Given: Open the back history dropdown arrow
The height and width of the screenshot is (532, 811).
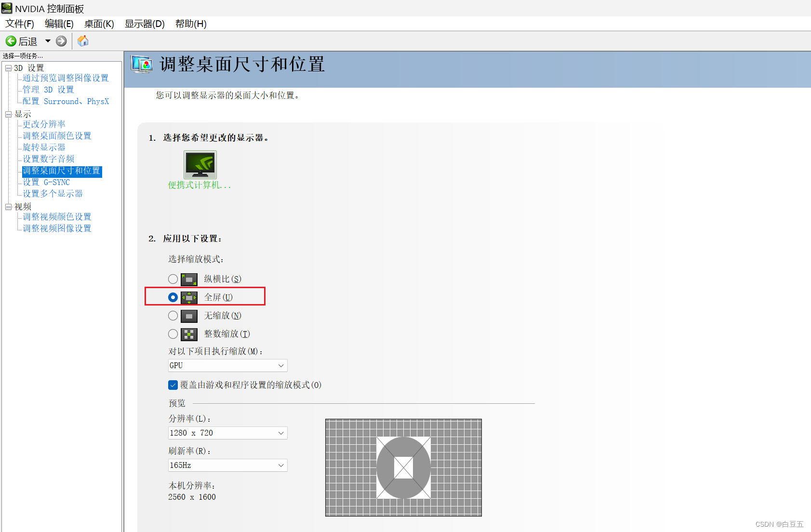Looking at the screenshot, I should [48, 41].
